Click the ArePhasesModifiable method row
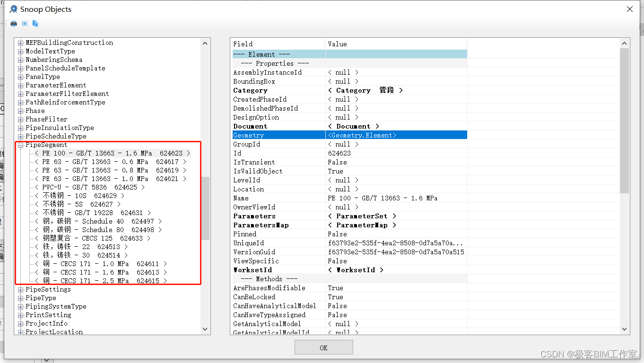644x363 pixels. [349, 288]
